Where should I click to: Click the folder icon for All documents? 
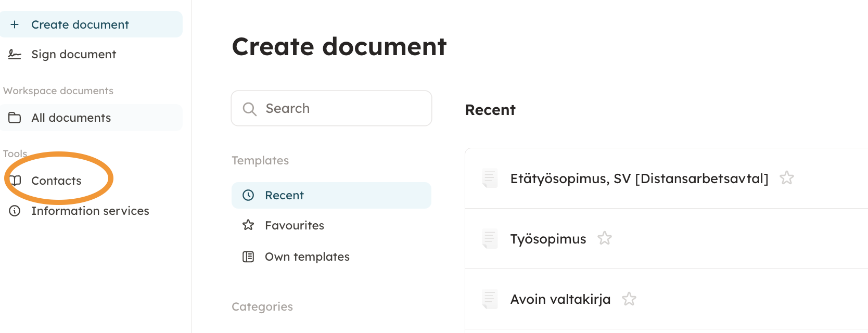15,118
